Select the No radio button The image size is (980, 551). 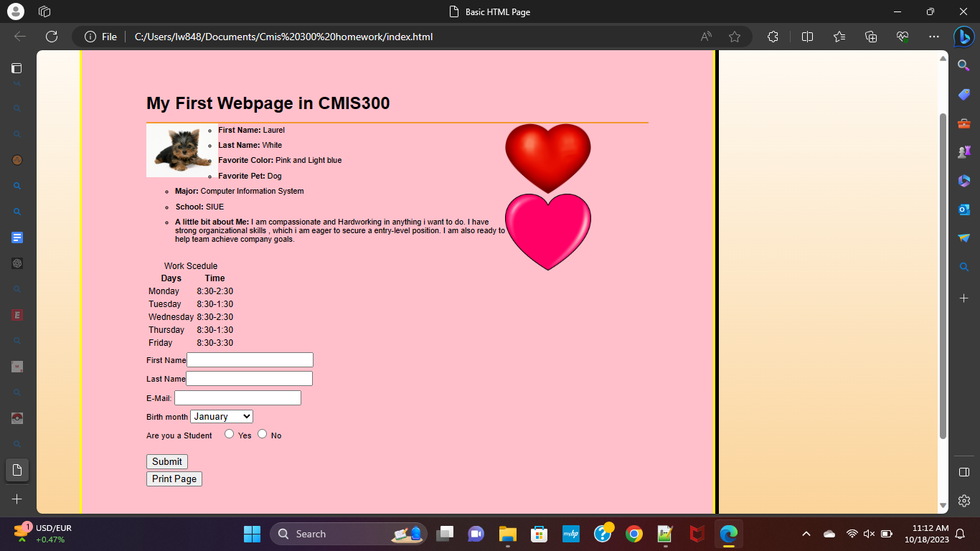click(263, 434)
